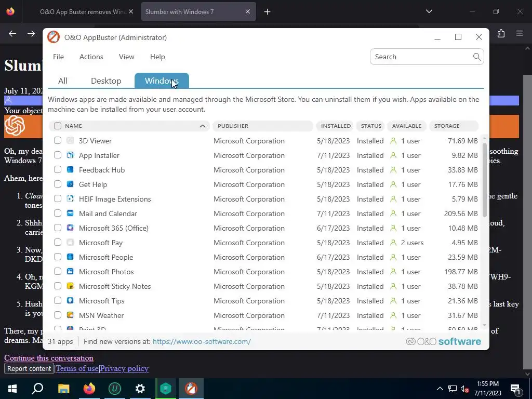This screenshot has width=532, height=399.
Task: Open the Help menu
Action: 157,57
